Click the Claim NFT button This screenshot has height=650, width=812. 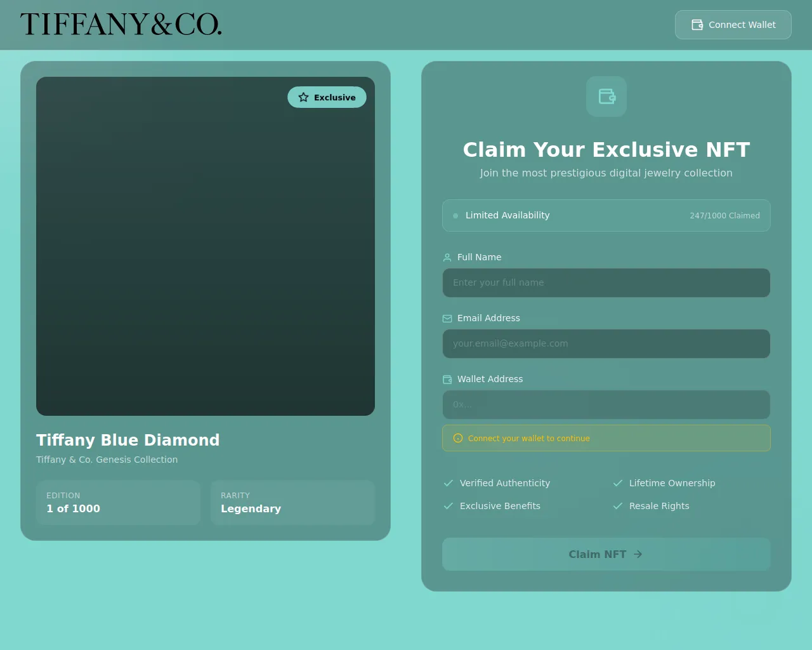click(606, 554)
